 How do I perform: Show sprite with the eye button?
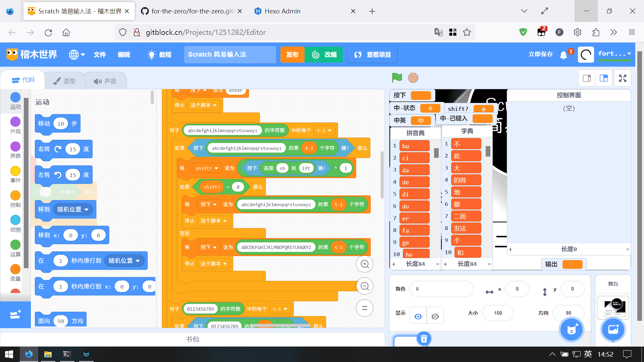click(418, 316)
